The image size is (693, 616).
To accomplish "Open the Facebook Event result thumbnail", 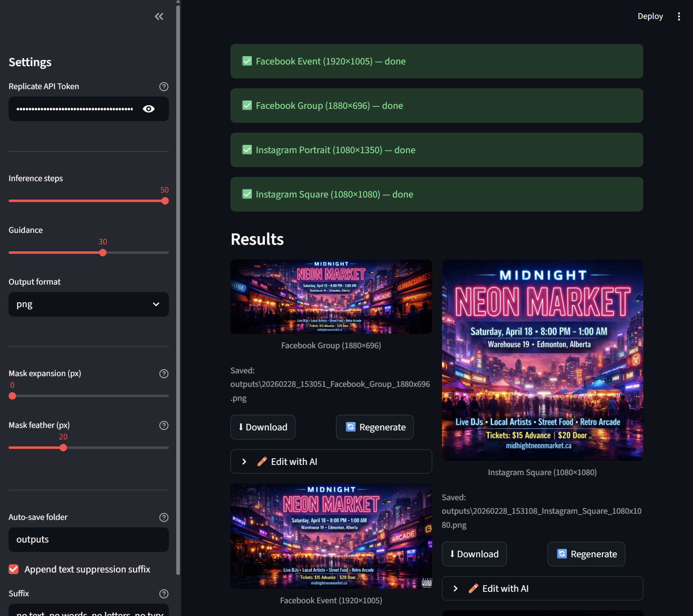I will (331, 536).
